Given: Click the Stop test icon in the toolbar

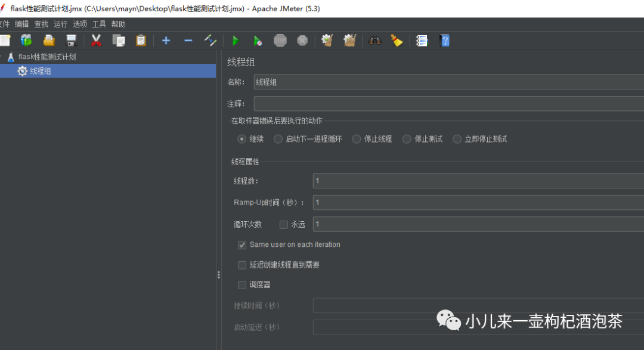Looking at the screenshot, I should [x=280, y=40].
